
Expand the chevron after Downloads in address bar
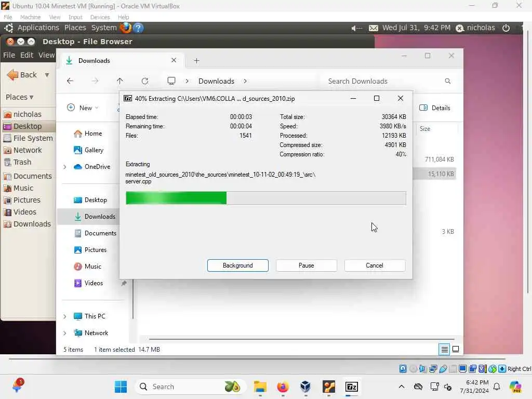245,81
